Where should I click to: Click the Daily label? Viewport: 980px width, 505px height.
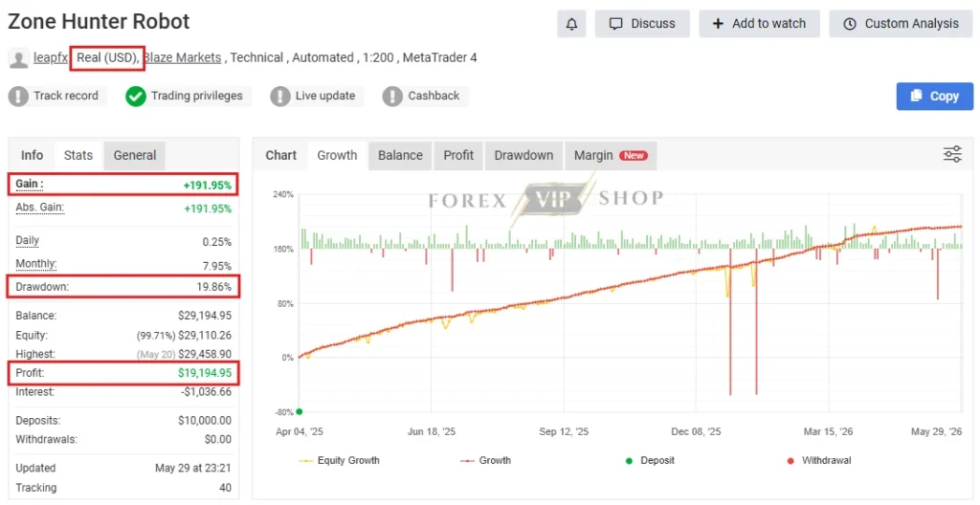coord(28,241)
